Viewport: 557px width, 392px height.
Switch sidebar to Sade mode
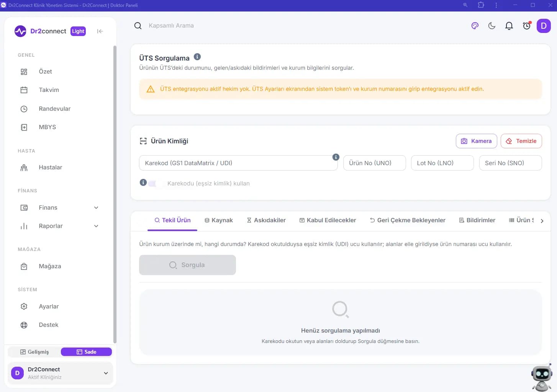[x=86, y=352]
